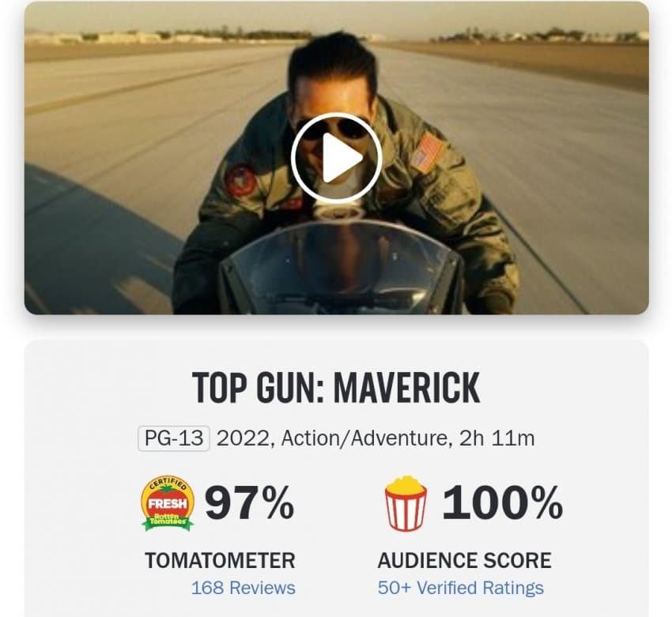Click the AUDIENCE SCORE label

[465, 560]
